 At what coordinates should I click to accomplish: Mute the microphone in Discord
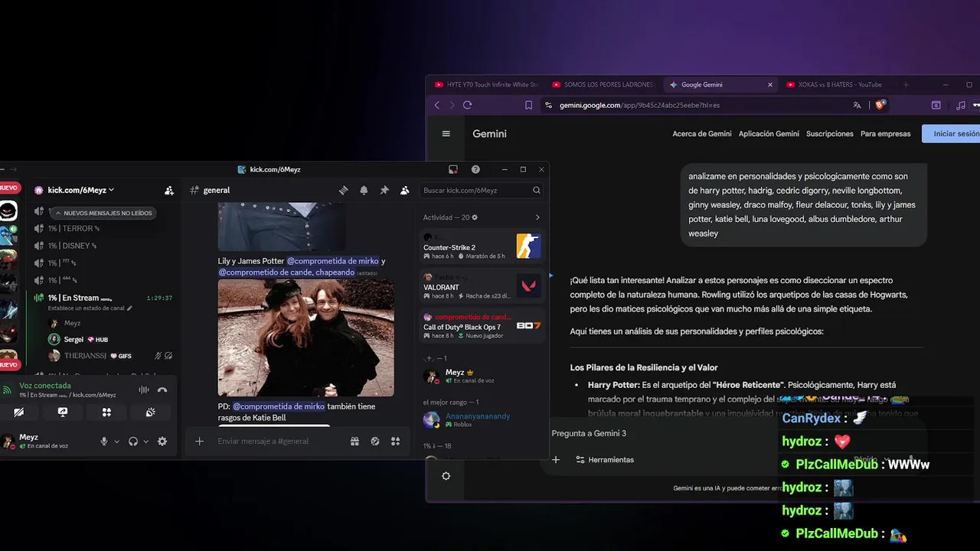pos(104,441)
